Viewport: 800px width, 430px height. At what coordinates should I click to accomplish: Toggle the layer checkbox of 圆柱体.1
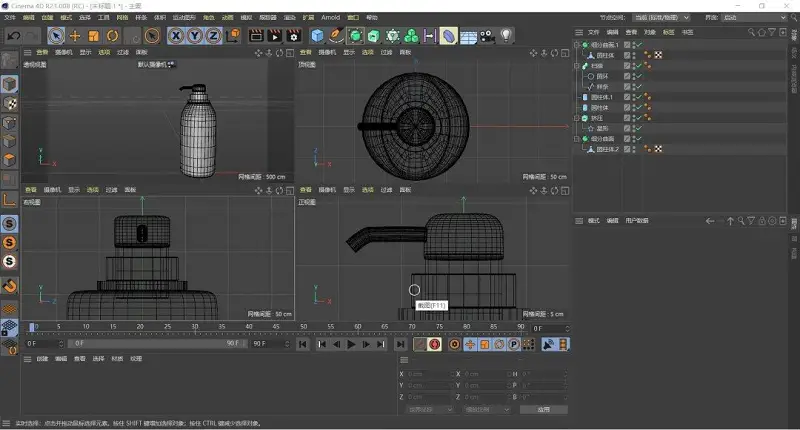tap(627, 97)
